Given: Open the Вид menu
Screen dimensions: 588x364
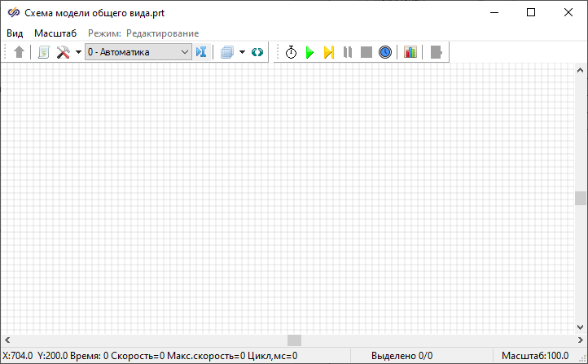Looking at the screenshot, I should click(x=15, y=33).
